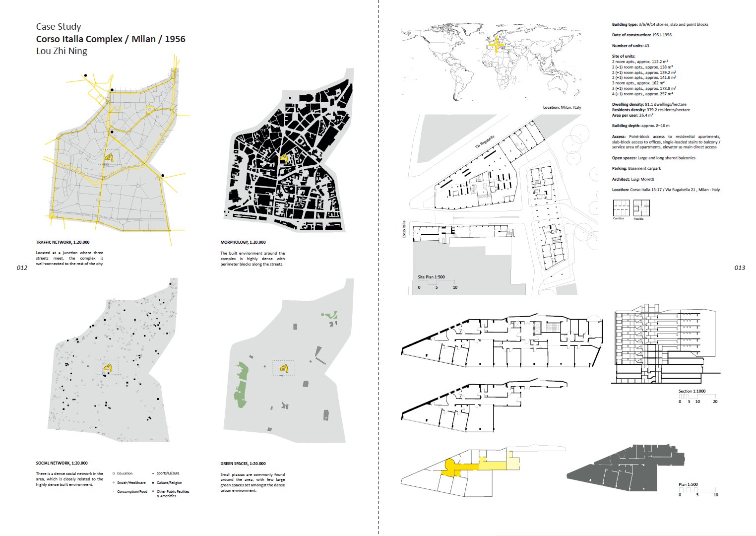Click the 'Via Rugabella' street label
The image size is (756, 536).
486,141
